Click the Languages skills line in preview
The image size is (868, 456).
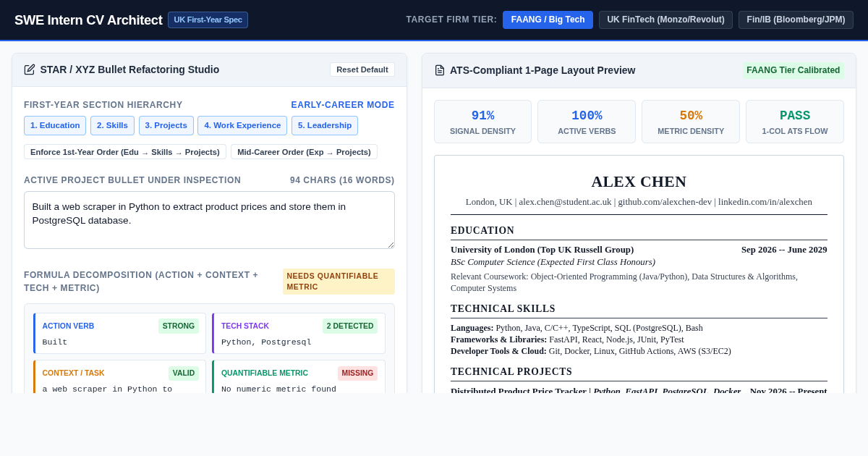576,328
